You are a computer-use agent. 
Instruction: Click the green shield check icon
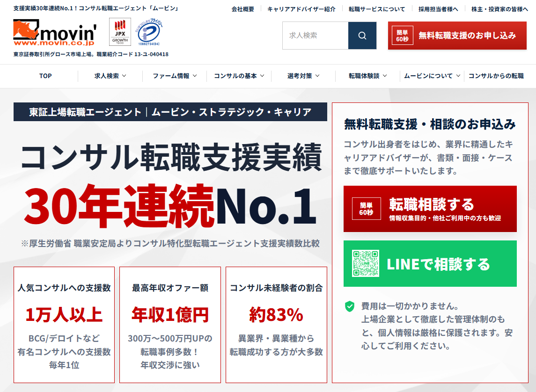350,306
